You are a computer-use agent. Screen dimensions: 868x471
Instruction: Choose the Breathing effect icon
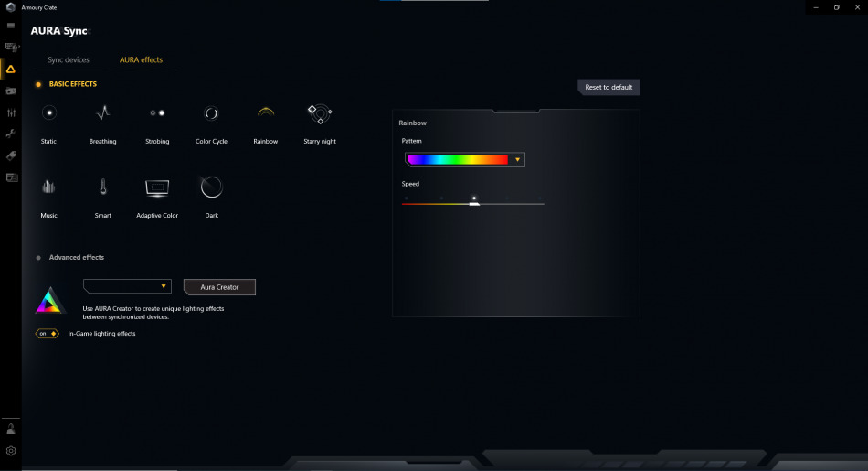coord(103,113)
